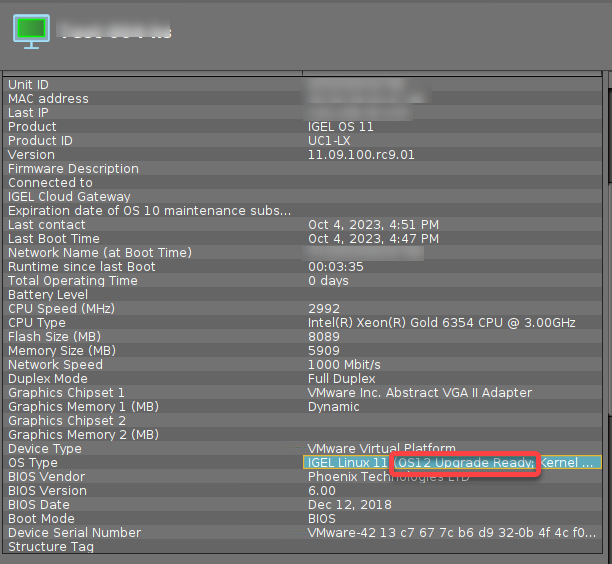Image resolution: width=612 pixels, height=564 pixels.
Task: Click the Expiration date of OS 10 maintenance row
Action: 150,211
